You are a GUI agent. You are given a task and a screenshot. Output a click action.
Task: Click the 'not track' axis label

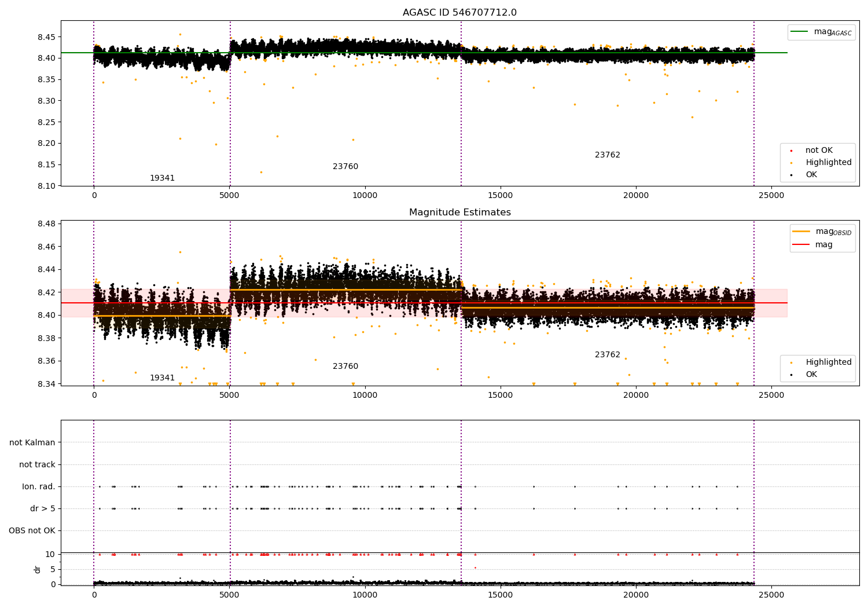(37, 465)
